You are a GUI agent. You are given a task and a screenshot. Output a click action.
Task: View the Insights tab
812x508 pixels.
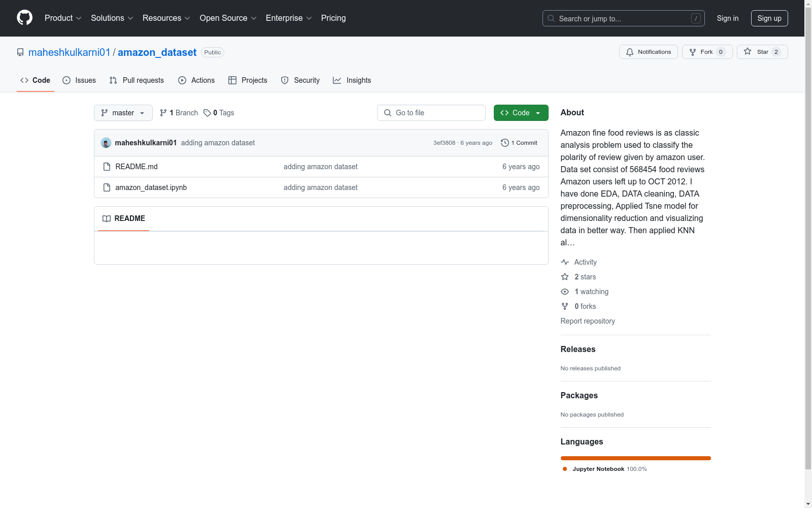pyautogui.click(x=352, y=80)
